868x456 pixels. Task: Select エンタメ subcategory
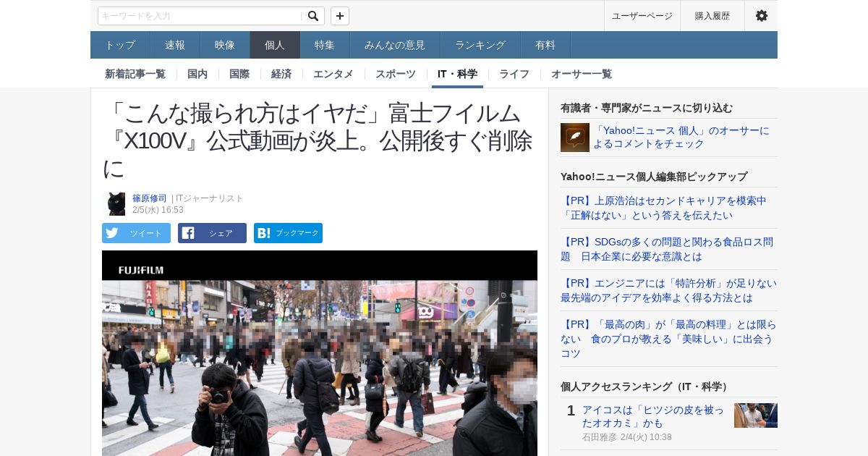tap(333, 74)
